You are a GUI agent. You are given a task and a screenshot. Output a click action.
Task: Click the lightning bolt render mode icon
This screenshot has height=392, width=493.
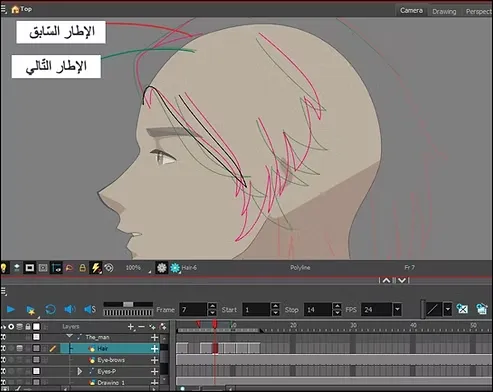point(96,268)
